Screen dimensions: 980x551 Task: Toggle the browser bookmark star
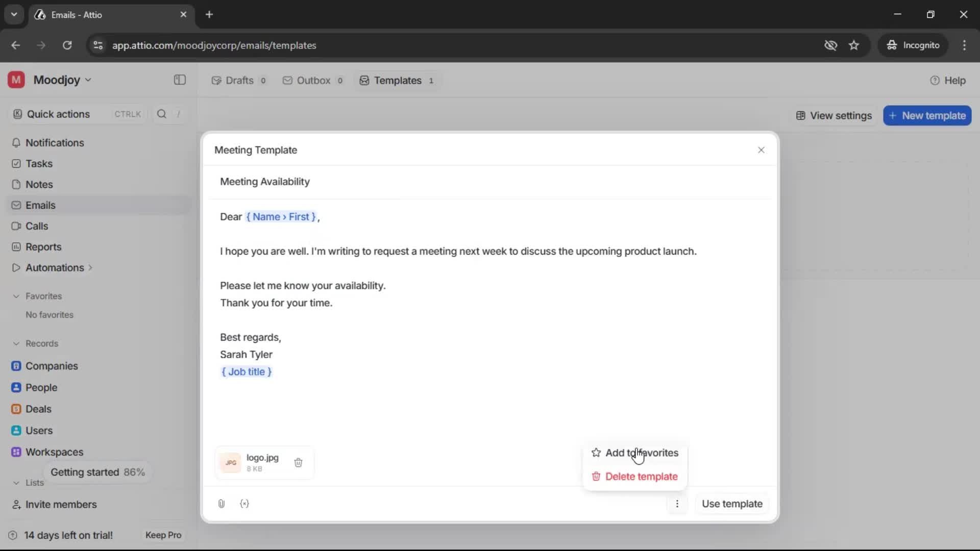click(x=854, y=45)
